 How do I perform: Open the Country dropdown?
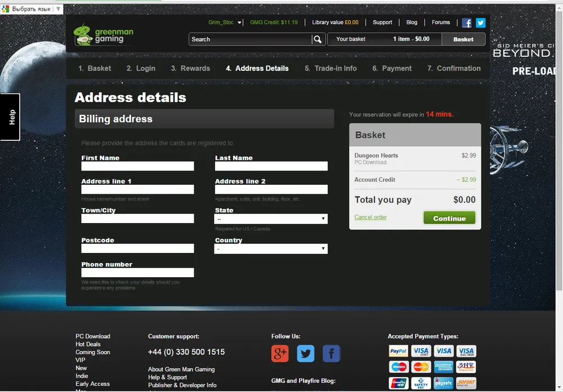pyautogui.click(x=271, y=248)
